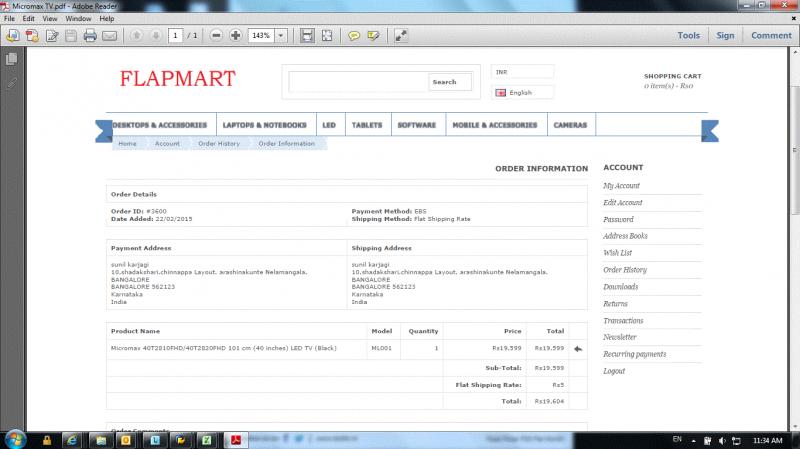Open the Cameras category
800x449 pixels.
click(570, 125)
